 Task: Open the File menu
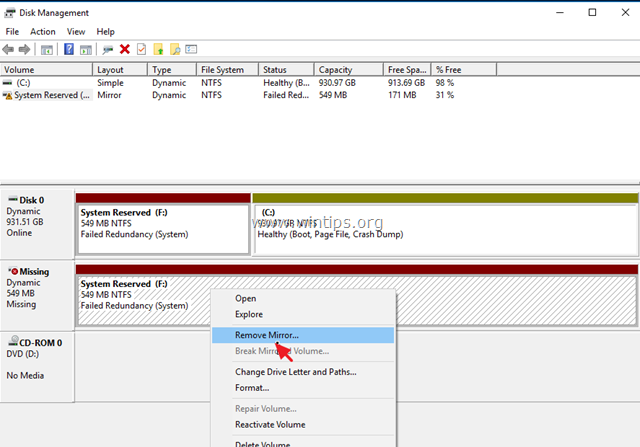(x=12, y=31)
